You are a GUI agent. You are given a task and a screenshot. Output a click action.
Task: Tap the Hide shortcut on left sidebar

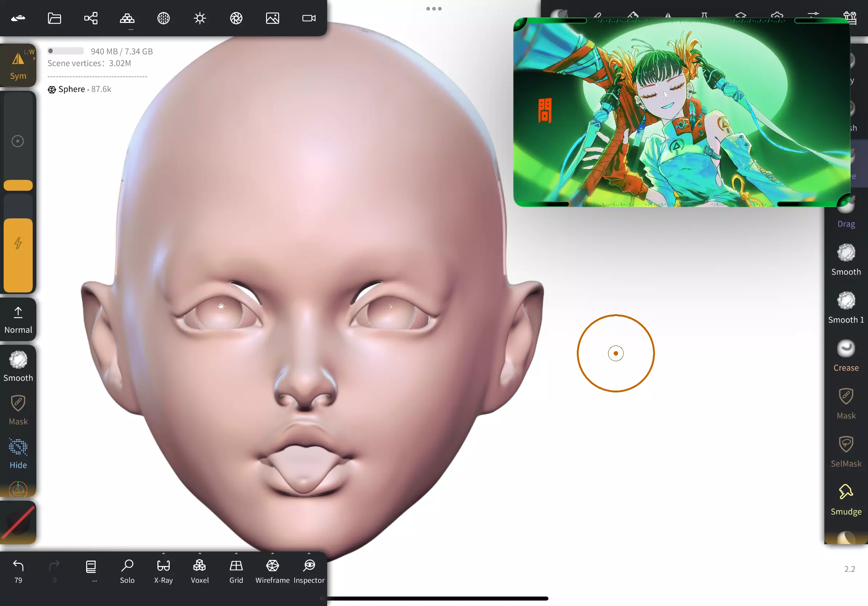click(18, 454)
